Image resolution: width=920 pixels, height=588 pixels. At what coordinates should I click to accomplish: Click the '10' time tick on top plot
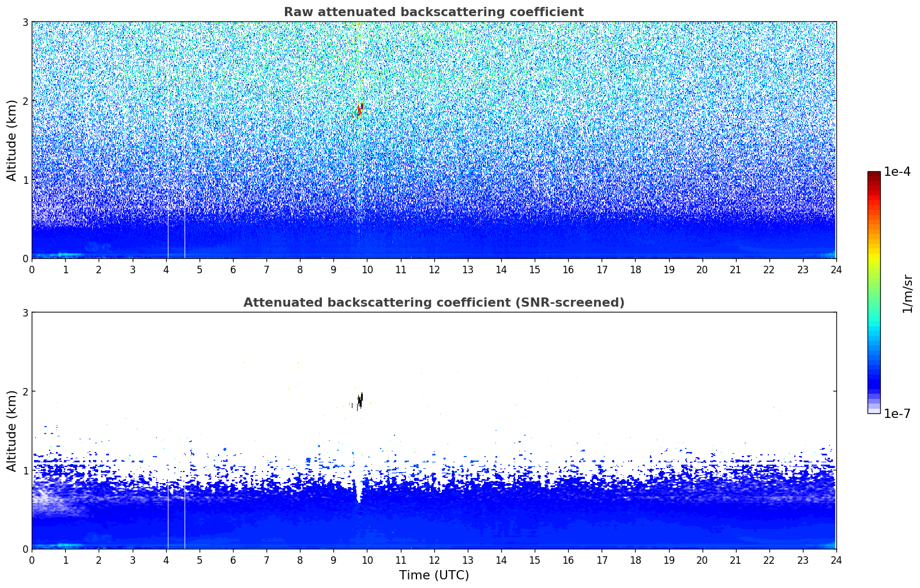(x=367, y=269)
